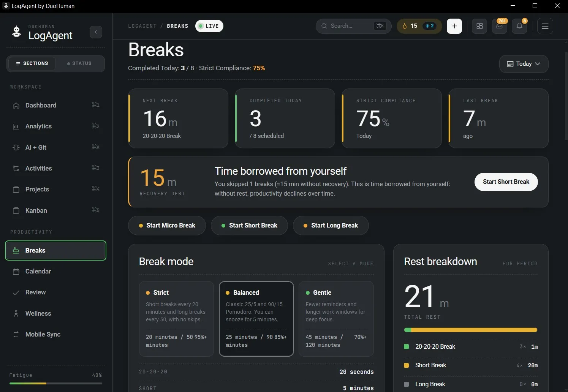Click the snowflake freeze badge showing 2
This screenshot has height=392, width=568.
coord(430,26)
